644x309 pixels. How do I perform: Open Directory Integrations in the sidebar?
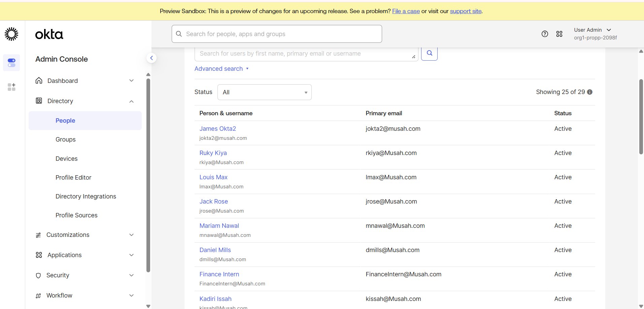click(x=86, y=196)
